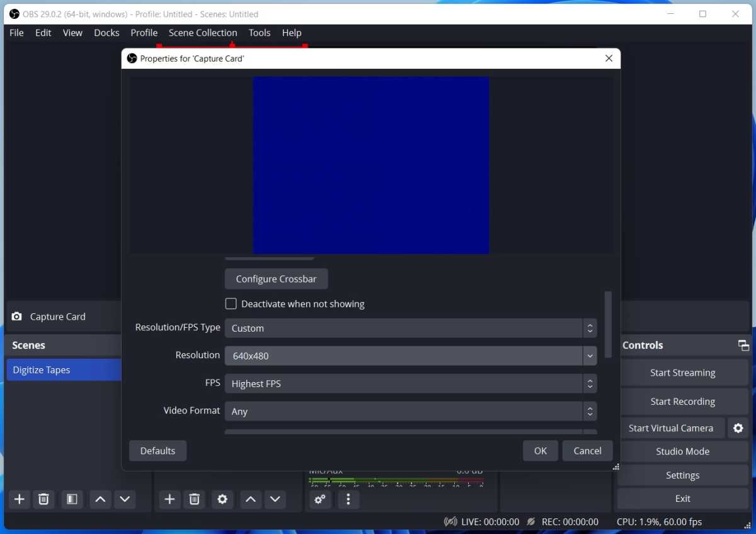Click Start Streaming in Controls
The image size is (756, 534).
pyautogui.click(x=683, y=373)
